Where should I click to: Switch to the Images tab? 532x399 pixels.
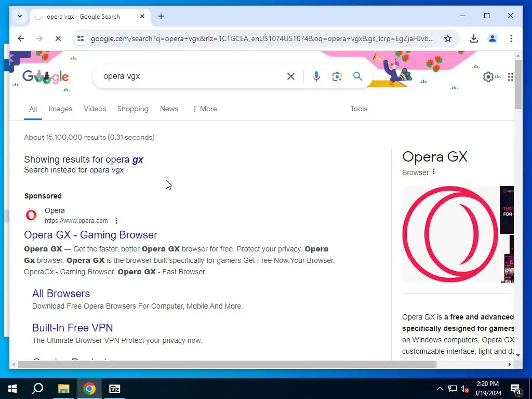point(60,109)
